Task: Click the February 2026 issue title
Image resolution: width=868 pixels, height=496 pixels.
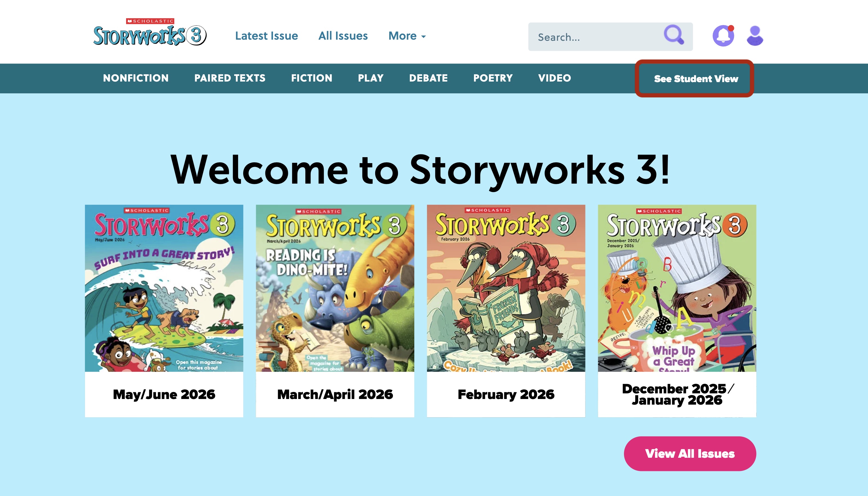Action: pos(506,394)
